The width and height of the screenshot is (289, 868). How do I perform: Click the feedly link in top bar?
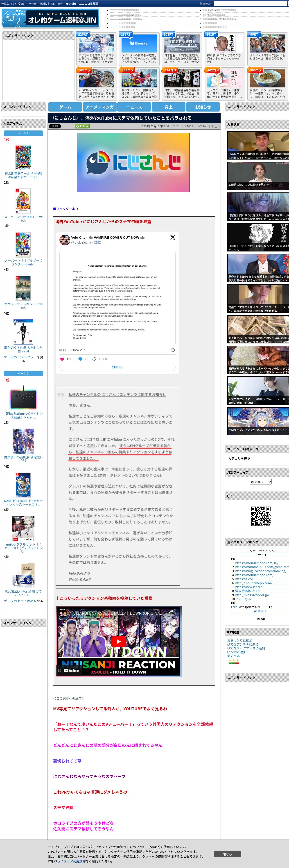click(x=43, y=4)
